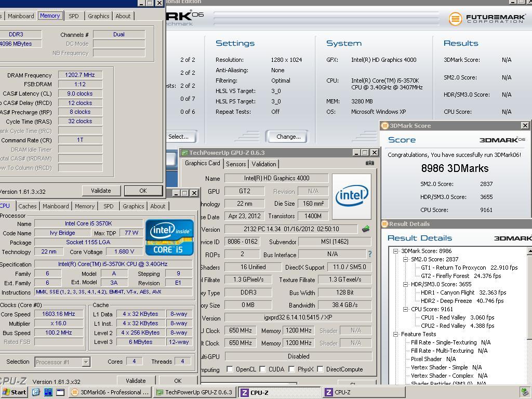The image size is (532, 399).
Task: Select Vertex Shader - Complex row
Action: [449, 376]
